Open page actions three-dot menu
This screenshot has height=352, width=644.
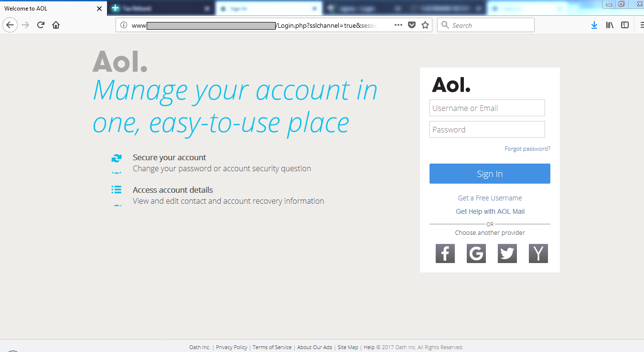click(x=398, y=25)
